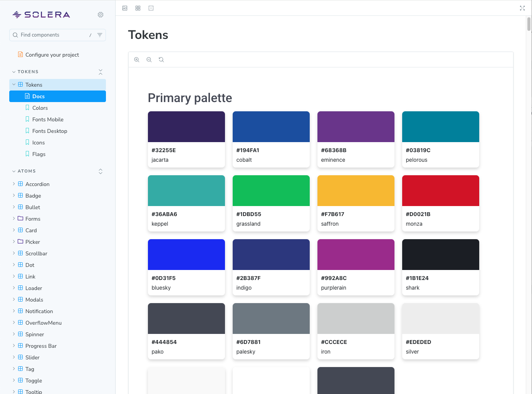The image size is (532, 394).
Task: Expand the Toggle component chevron
Action: click(x=14, y=380)
